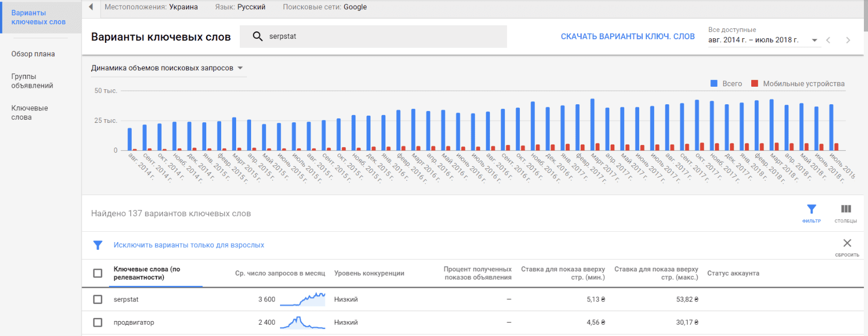868x336 pixels.
Task: Click the search magnifier icon
Action: click(x=257, y=36)
